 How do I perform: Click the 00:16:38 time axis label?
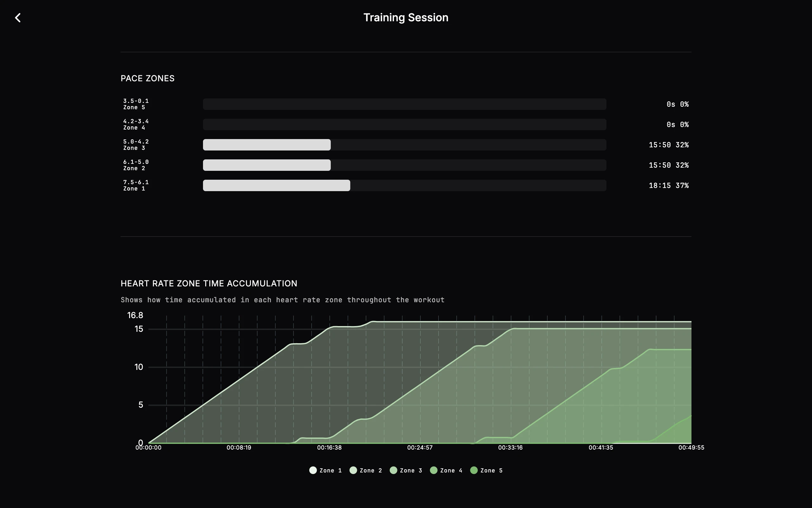point(330,448)
